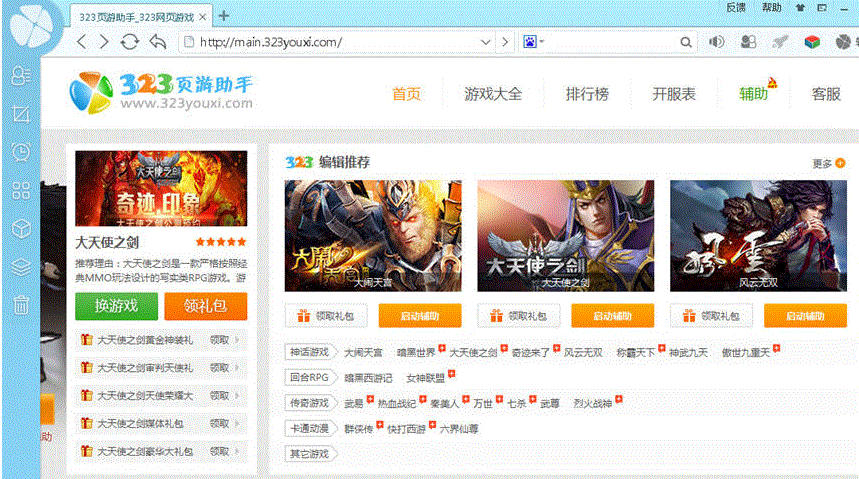The image size is (859, 479).
Task: Open the user account sidebar icon
Action: [x=21, y=76]
